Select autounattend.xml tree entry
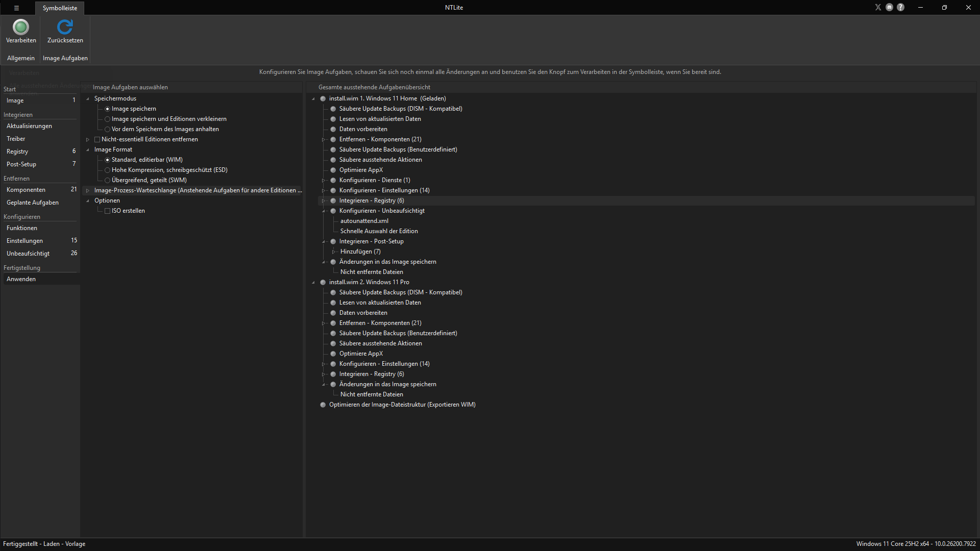This screenshot has height=551, width=980. pos(364,221)
